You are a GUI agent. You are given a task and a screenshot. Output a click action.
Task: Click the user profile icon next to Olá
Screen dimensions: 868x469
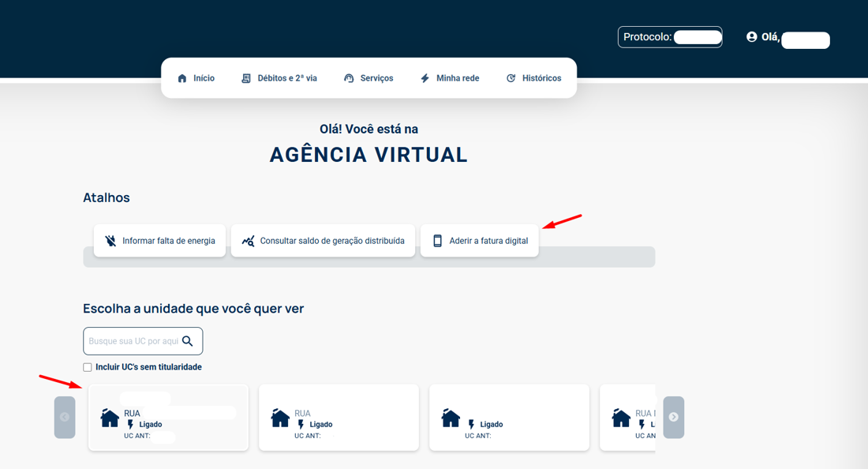pos(751,37)
